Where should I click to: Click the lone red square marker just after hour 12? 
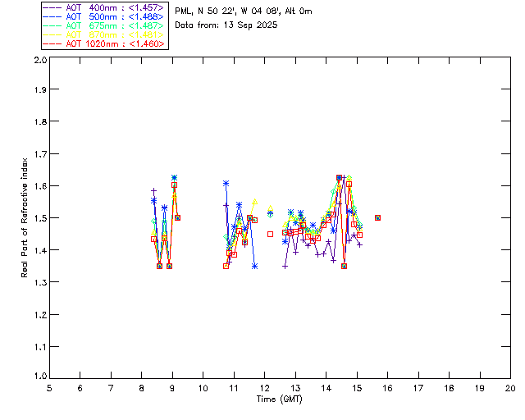pos(270,234)
